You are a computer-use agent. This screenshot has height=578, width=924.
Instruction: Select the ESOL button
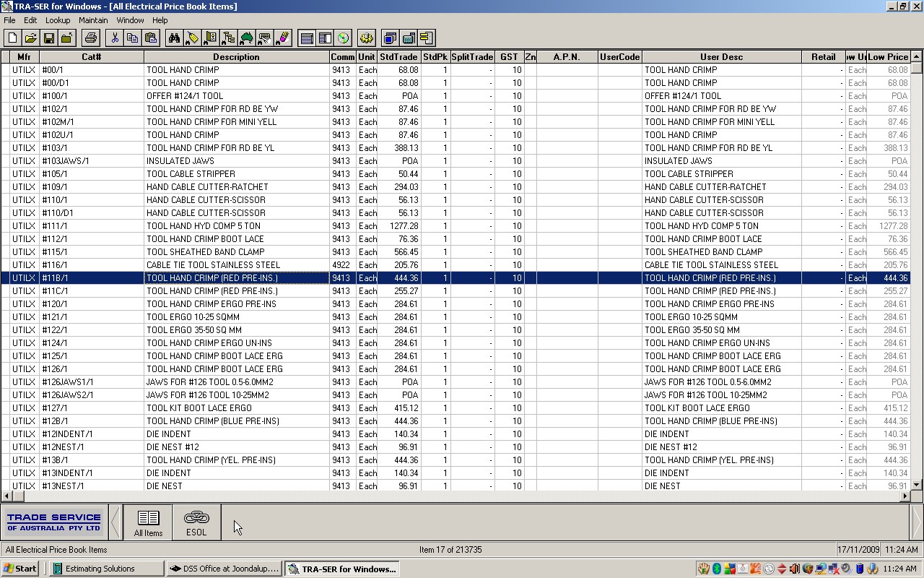[196, 522]
